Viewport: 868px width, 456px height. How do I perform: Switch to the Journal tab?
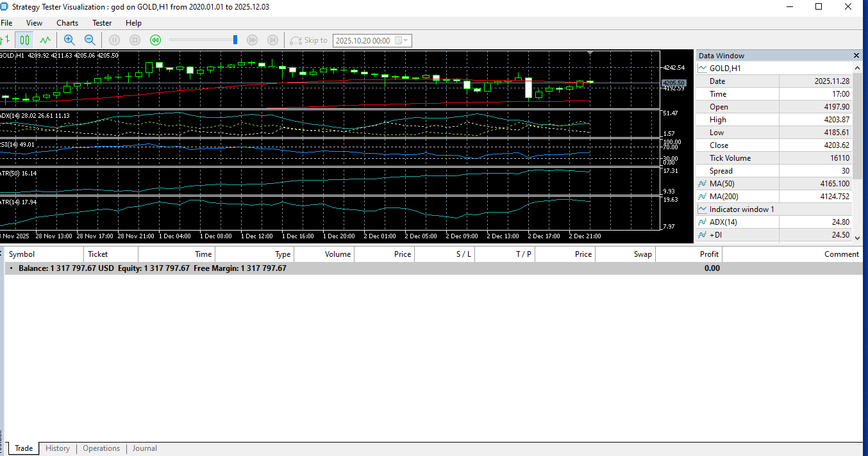click(x=144, y=448)
